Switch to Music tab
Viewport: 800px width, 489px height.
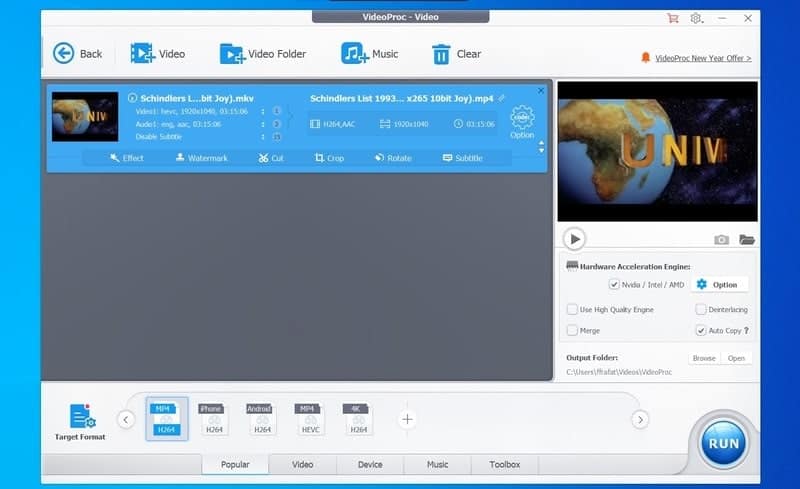437,464
